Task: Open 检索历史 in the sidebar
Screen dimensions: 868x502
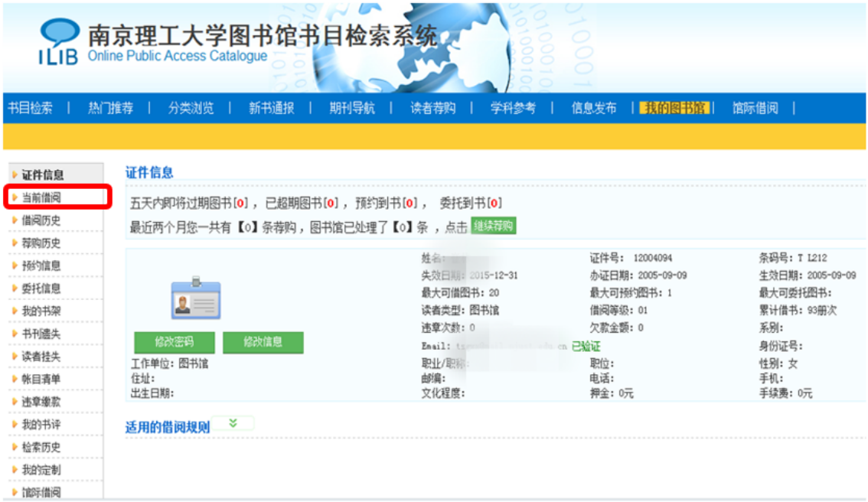Action: (41, 447)
